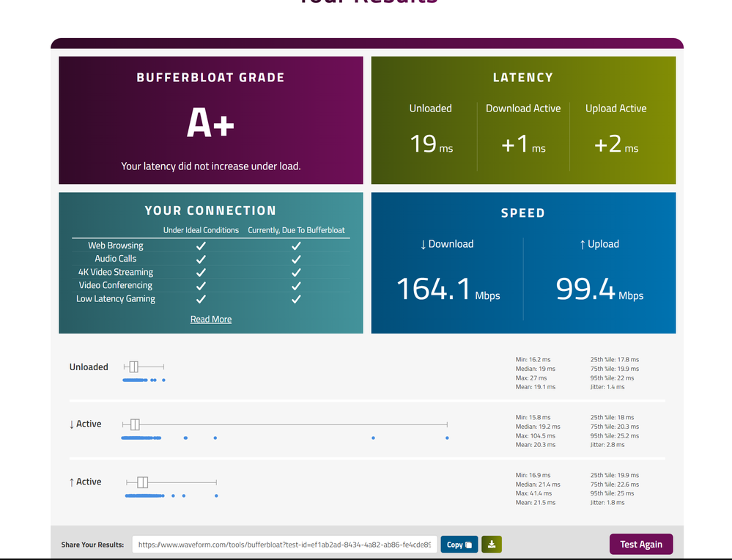Viewport: 732px width, 560px height.
Task: Click the Upload Active box plot box
Action: [x=143, y=482]
